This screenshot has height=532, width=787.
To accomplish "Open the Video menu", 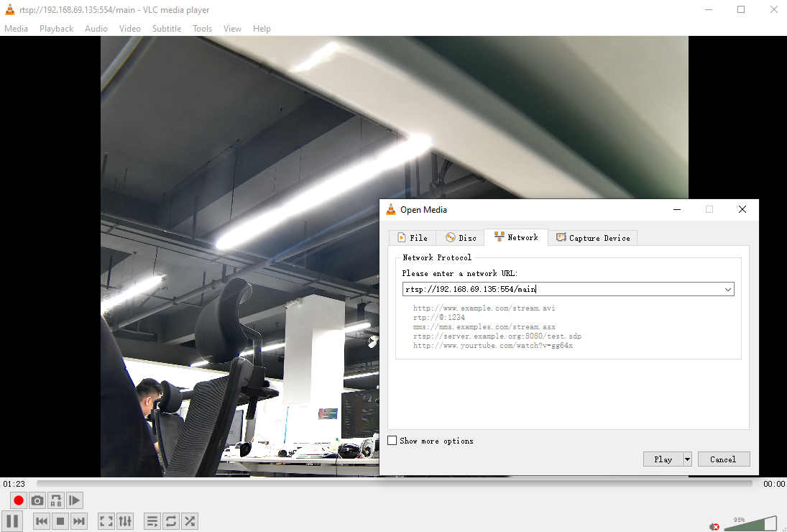I will coord(129,29).
